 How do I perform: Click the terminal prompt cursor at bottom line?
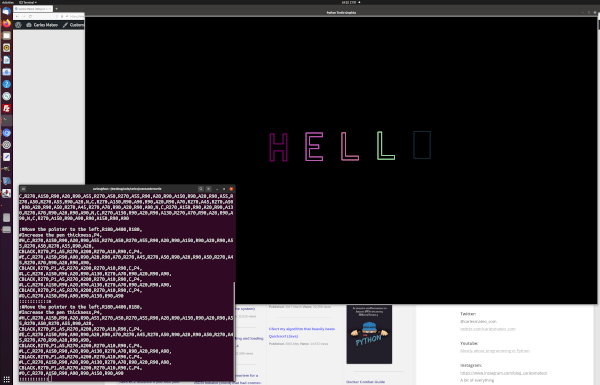point(49,379)
